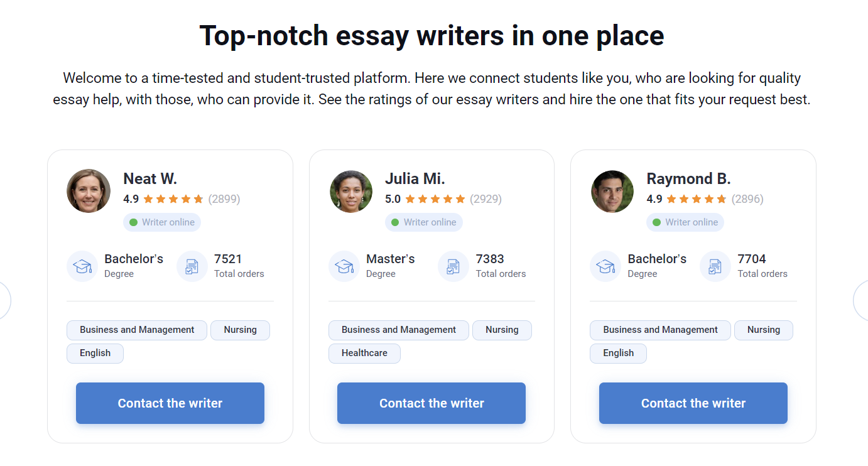Open Neat W.'s profile photo

pos(89,191)
